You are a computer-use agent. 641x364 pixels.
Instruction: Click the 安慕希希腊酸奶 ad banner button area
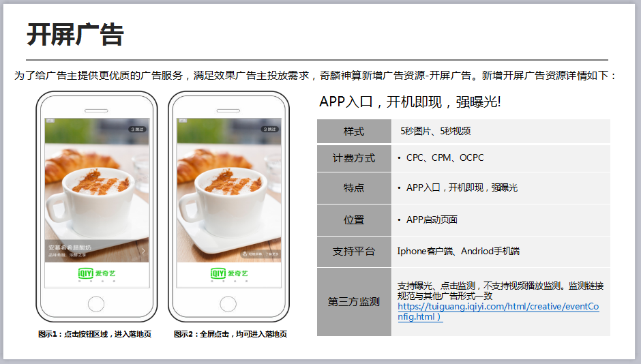coord(97,251)
